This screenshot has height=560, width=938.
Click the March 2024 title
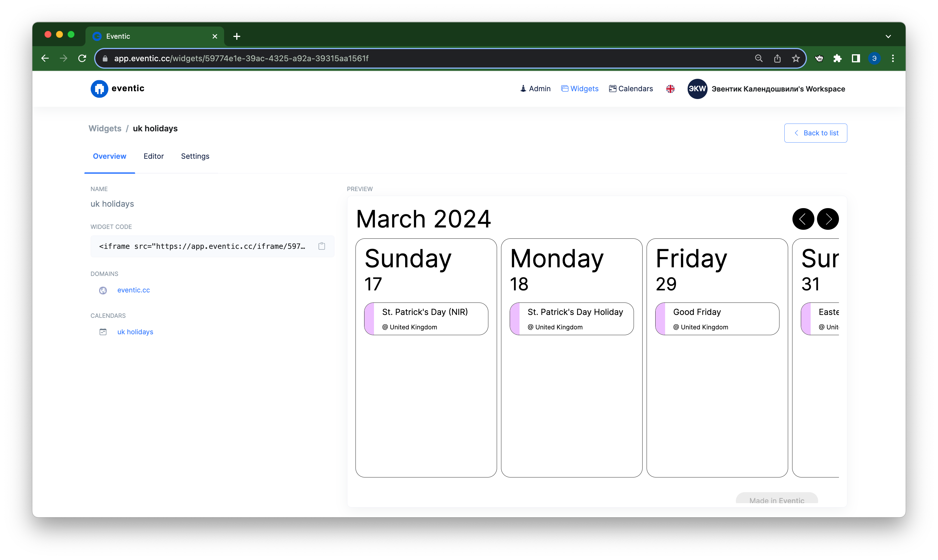pyautogui.click(x=423, y=219)
